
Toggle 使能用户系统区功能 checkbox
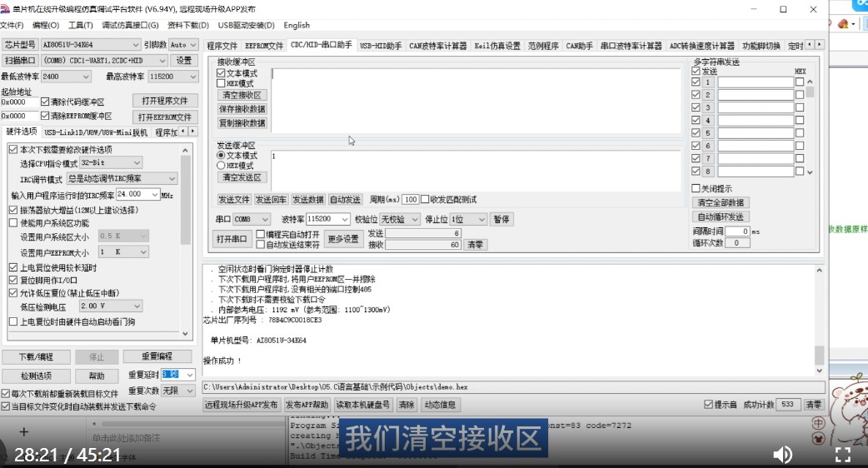coord(13,223)
